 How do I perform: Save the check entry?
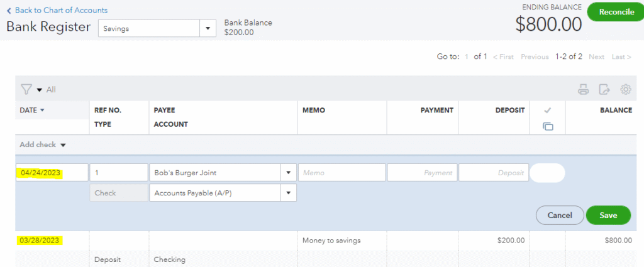[608, 215]
